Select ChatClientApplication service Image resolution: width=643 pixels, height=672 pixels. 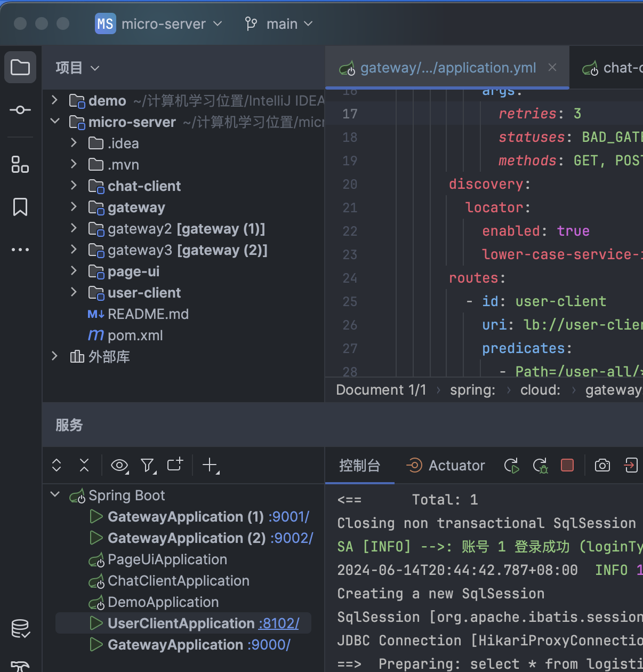(179, 581)
